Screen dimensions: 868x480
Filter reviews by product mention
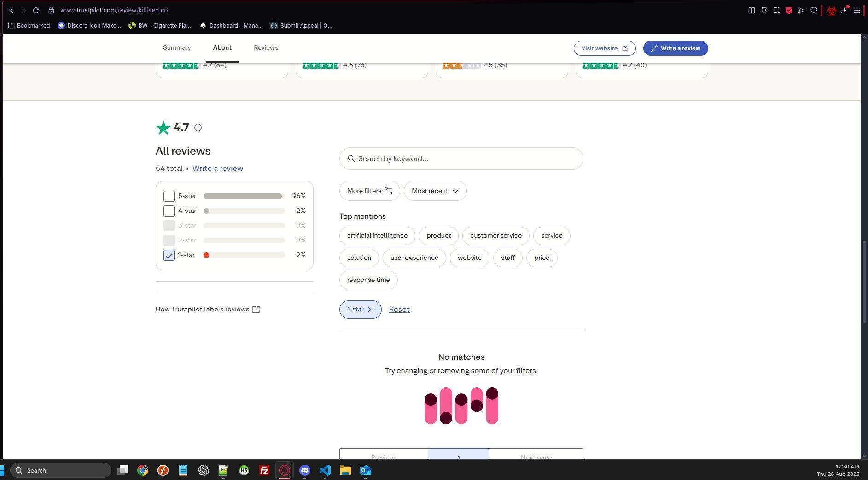439,236
